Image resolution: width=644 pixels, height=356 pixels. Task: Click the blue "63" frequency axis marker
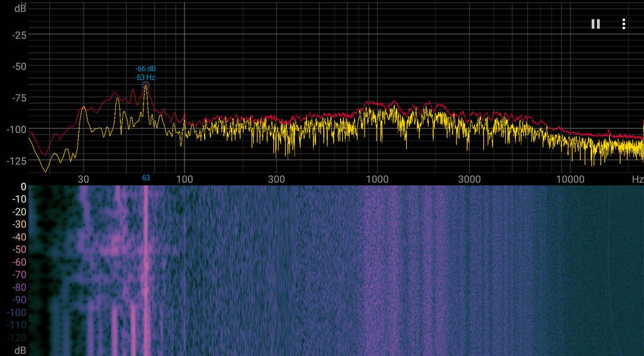[x=146, y=178]
